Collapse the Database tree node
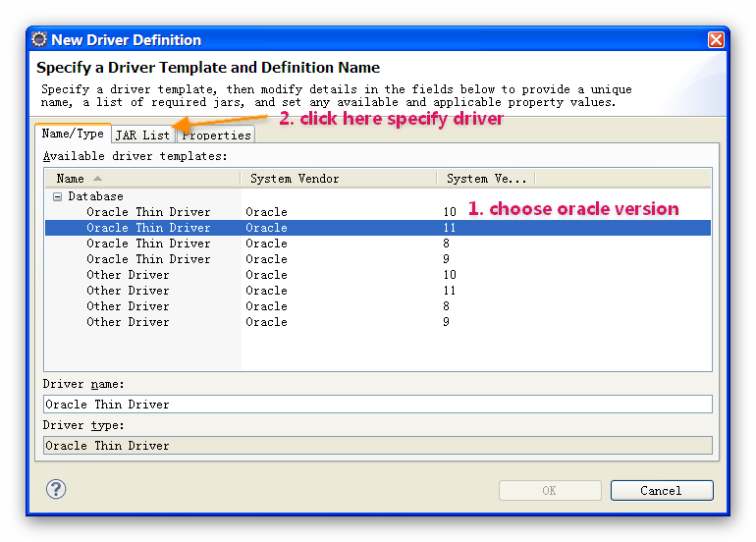Screen dimensions: 756x542 click(57, 196)
